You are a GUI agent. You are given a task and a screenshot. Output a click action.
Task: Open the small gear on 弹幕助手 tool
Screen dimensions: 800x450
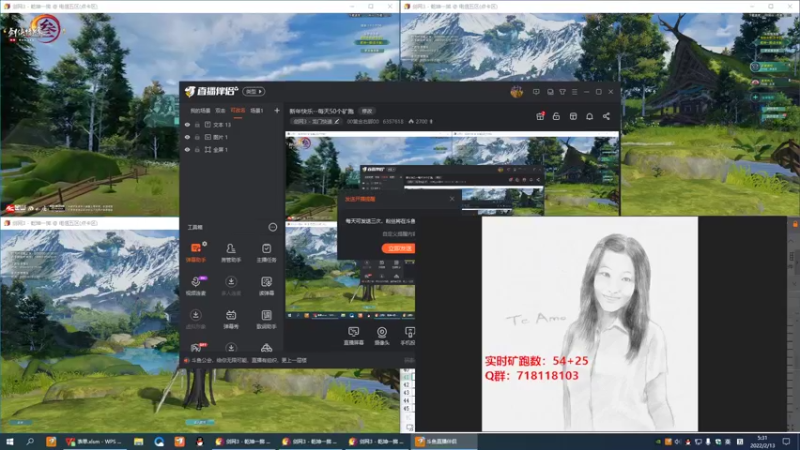tap(205, 244)
